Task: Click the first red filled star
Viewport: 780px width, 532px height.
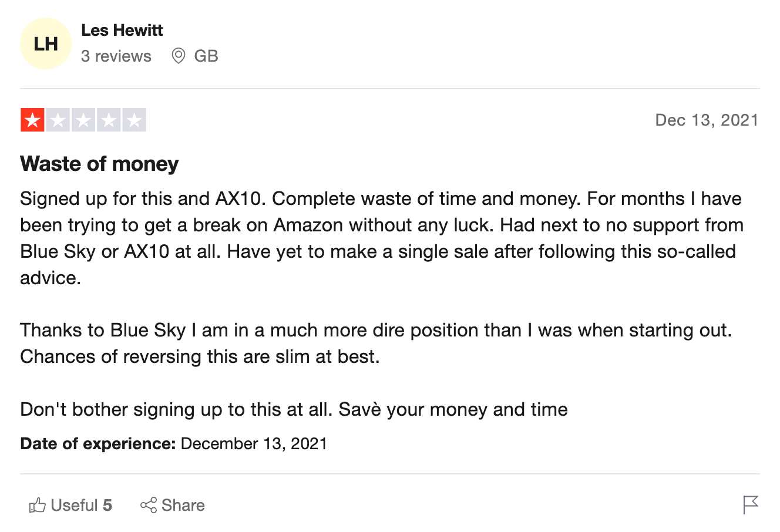Action: pyautogui.click(x=32, y=120)
